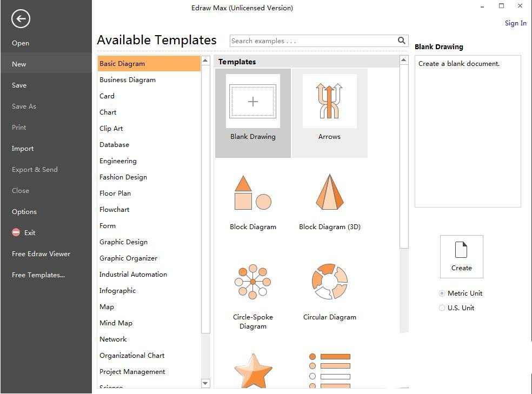This screenshot has height=394, width=532.
Task: Open the Circle-Spoke Diagram template icon
Action: [x=253, y=282]
